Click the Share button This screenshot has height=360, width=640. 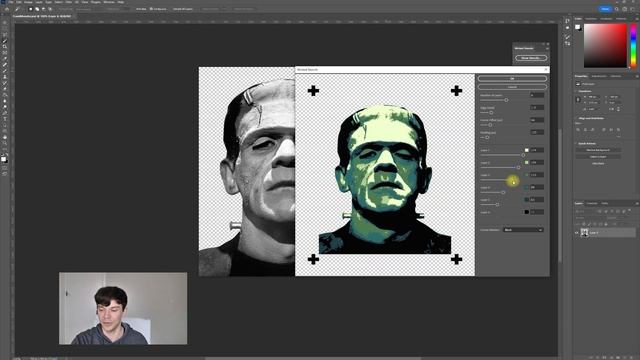(x=605, y=9)
